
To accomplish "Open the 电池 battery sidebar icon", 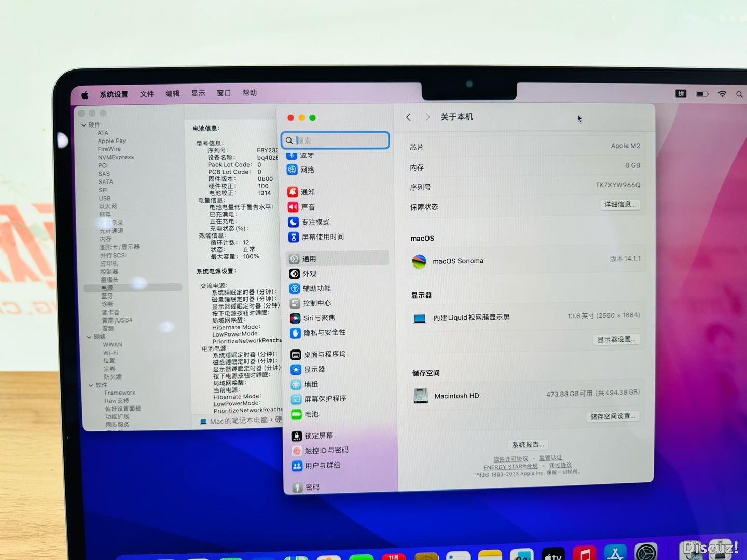I will tap(297, 414).
